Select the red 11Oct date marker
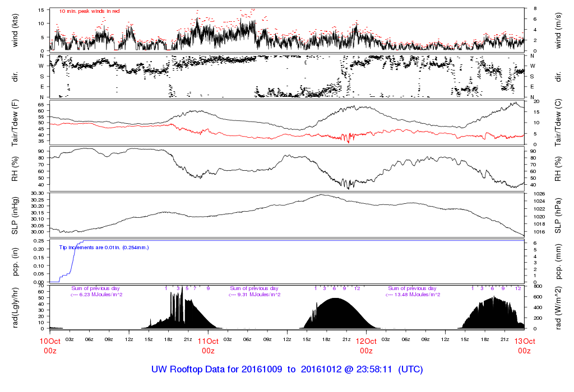This screenshot has width=574, height=392. pos(208,341)
